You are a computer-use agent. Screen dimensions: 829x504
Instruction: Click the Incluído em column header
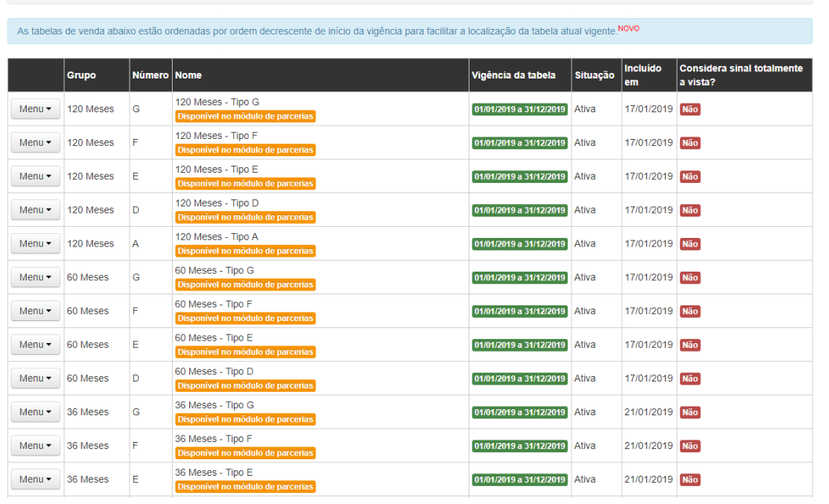pyautogui.click(x=643, y=75)
